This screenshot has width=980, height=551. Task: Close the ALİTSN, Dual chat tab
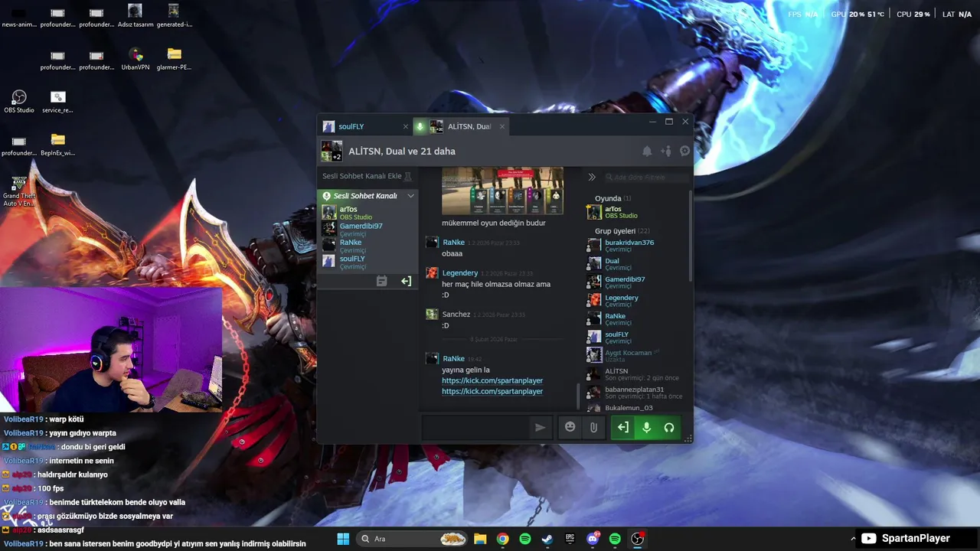(x=502, y=126)
